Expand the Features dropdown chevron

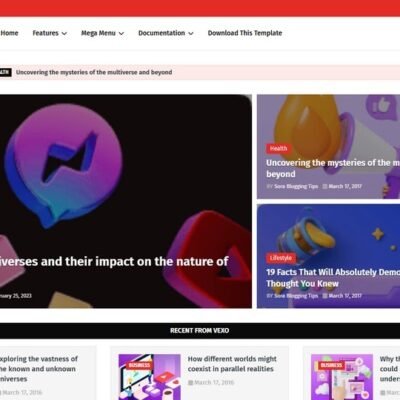point(64,33)
